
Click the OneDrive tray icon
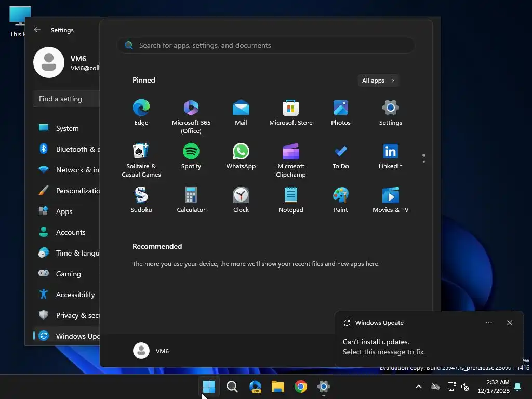coord(435,387)
